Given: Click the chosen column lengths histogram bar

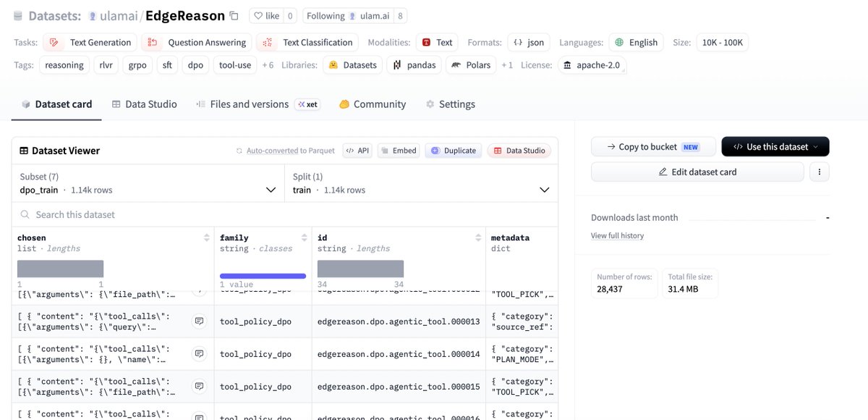Looking at the screenshot, I should point(60,269).
